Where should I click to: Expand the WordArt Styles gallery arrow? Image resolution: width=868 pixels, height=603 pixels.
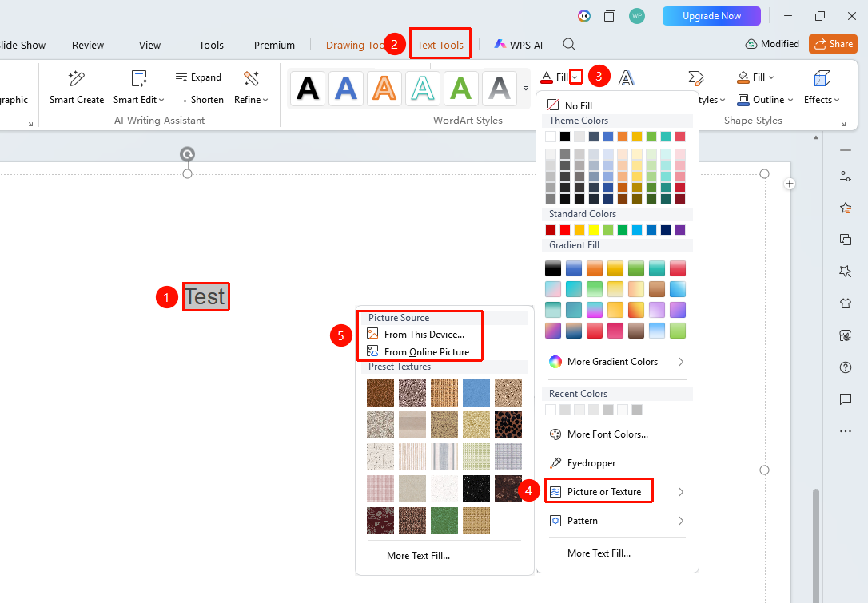526,89
